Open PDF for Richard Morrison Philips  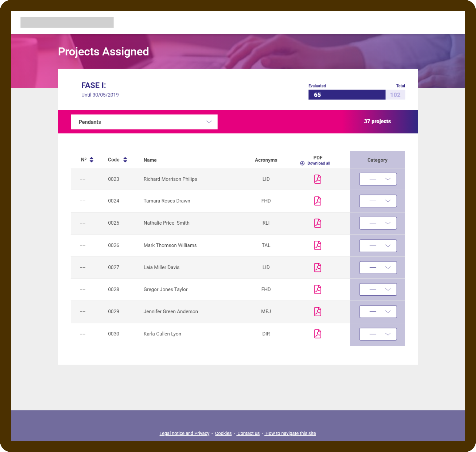318,179
